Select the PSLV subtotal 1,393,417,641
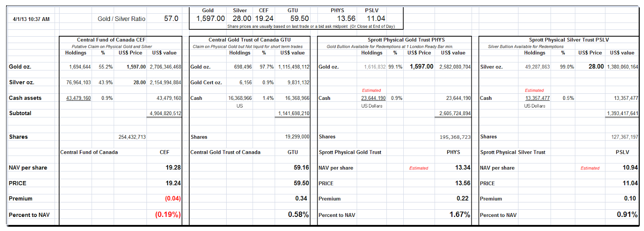644x231 pixels. (623, 113)
